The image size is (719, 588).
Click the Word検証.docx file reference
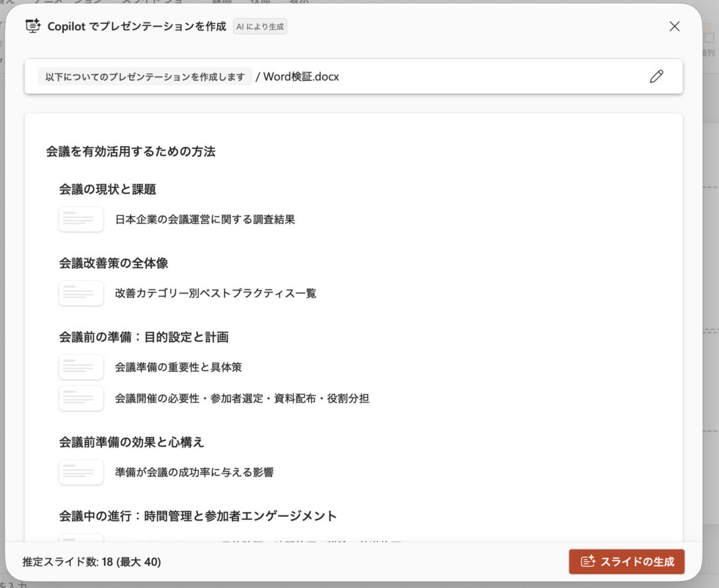pyautogui.click(x=301, y=77)
